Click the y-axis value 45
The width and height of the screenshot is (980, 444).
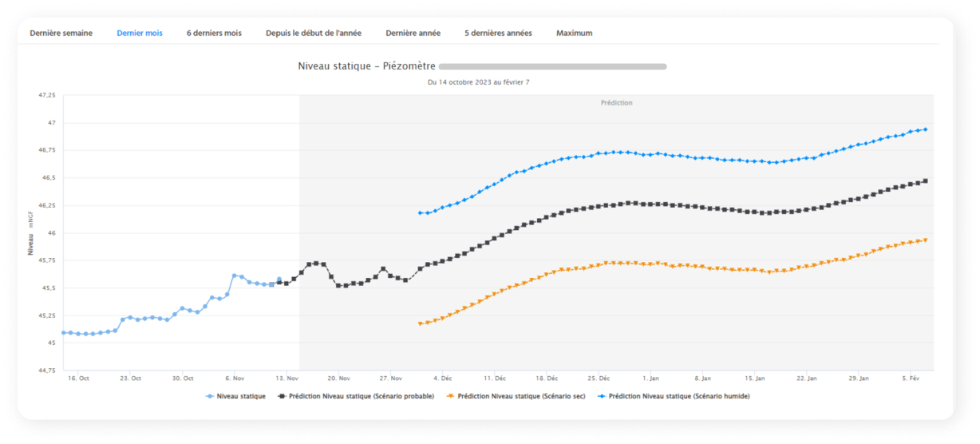52,343
